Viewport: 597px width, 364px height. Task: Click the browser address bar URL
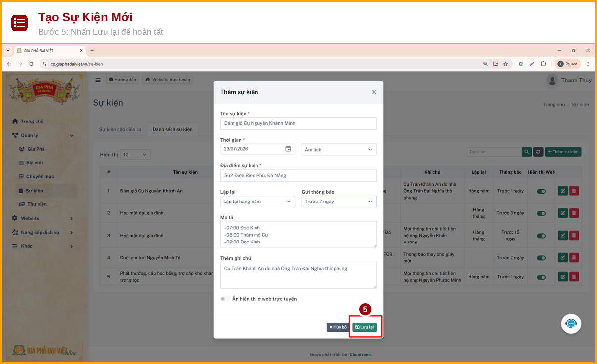(77, 64)
